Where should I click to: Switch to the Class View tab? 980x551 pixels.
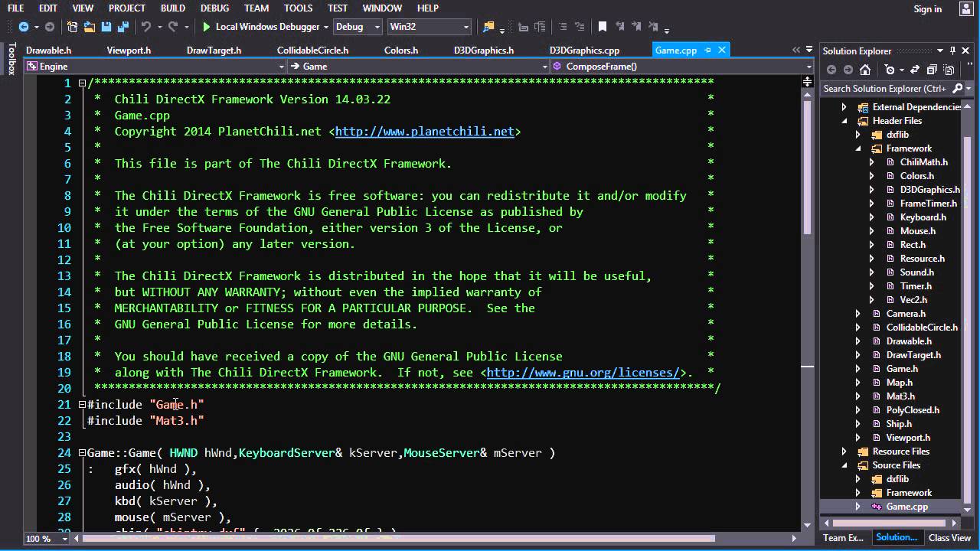coord(949,537)
